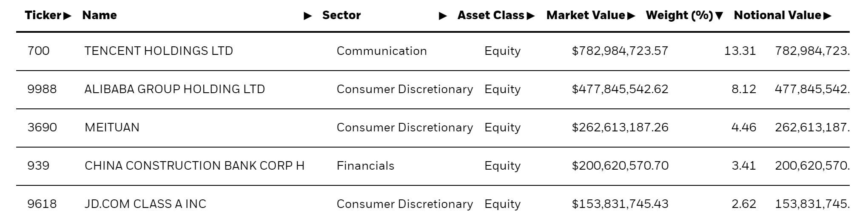Toggle the Weight (%) descending sort arrow
This screenshot has height=216, width=868.
click(719, 16)
